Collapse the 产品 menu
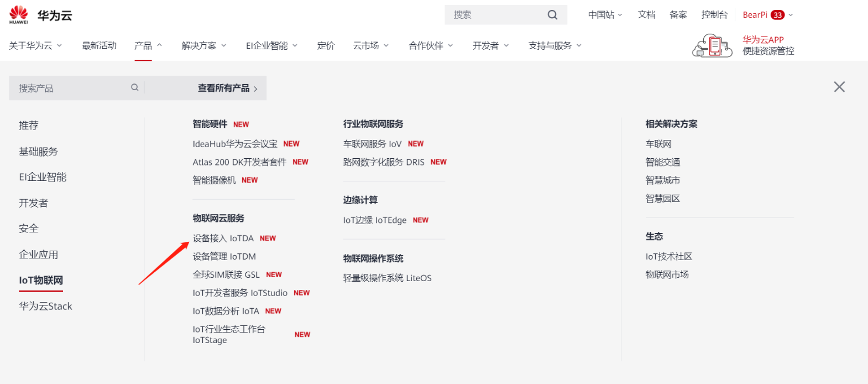Image resolution: width=868 pixels, height=384 pixels. [148, 45]
